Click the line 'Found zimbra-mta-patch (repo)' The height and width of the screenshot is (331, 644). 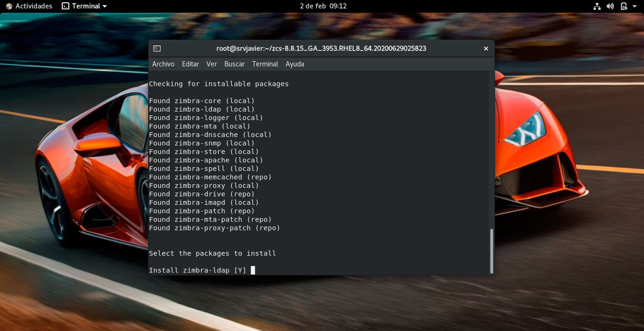point(210,219)
